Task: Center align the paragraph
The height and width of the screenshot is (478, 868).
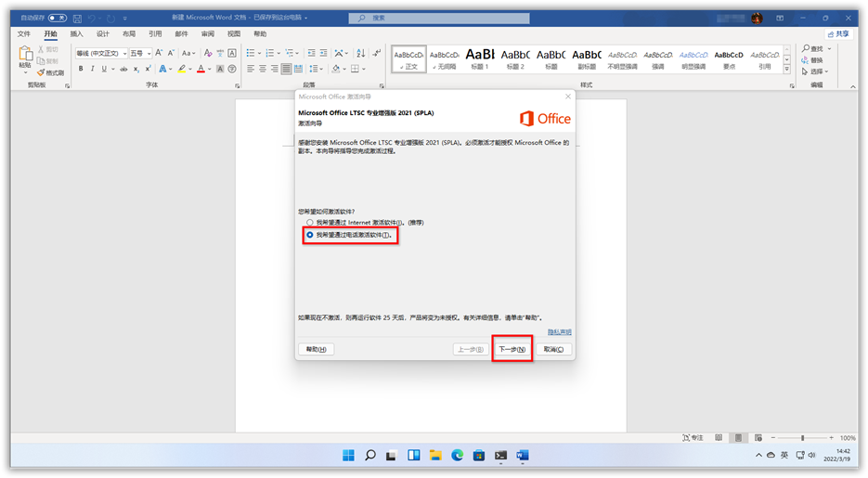Action: coord(263,70)
